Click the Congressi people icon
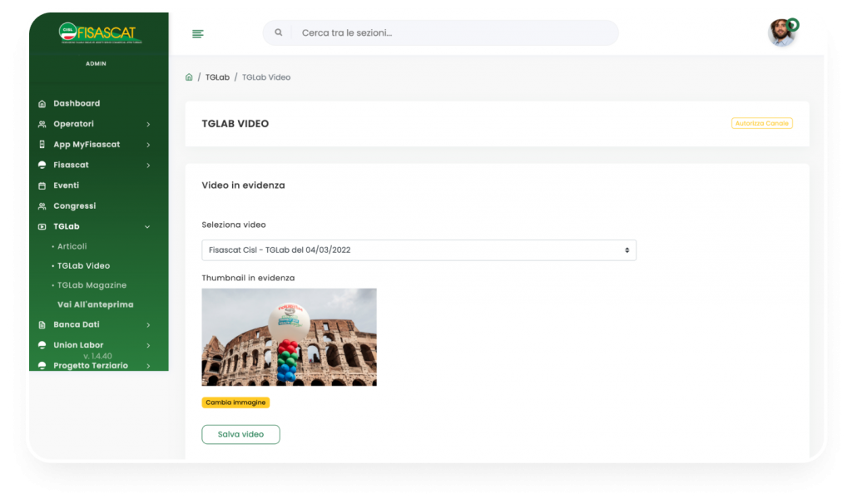The height and width of the screenshot is (504, 852). [42, 206]
